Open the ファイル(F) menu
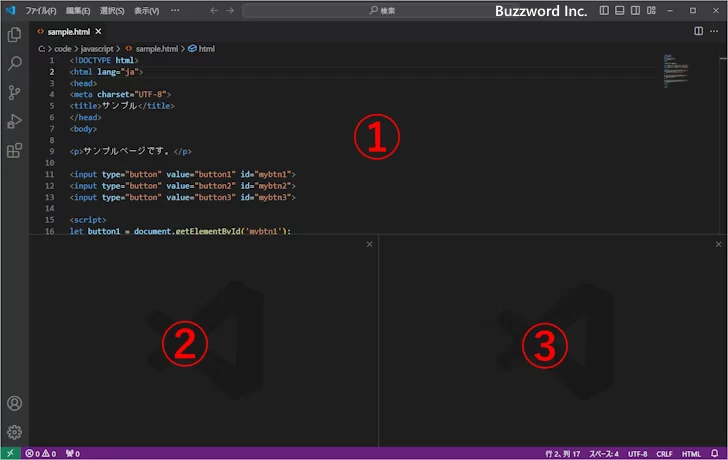The width and height of the screenshot is (728, 460). pos(41,10)
